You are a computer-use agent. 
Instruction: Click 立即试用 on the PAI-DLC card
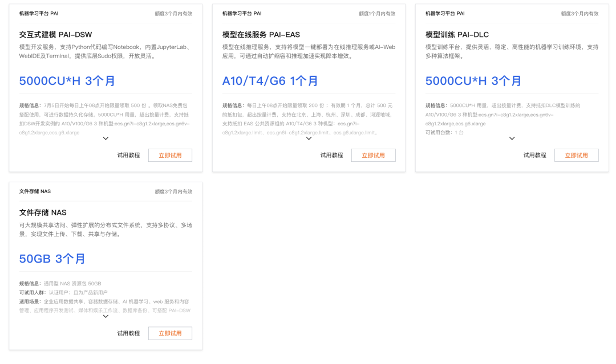pyautogui.click(x=576, y=156)
